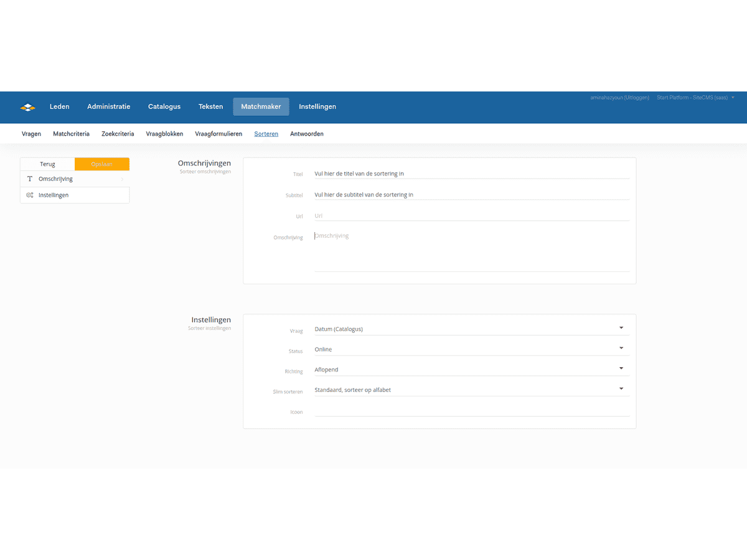
Task: Click the Terug button
Action: pos(47,164)
